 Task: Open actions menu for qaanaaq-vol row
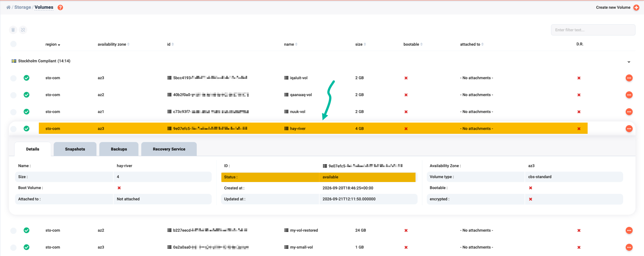pos(629,95)
